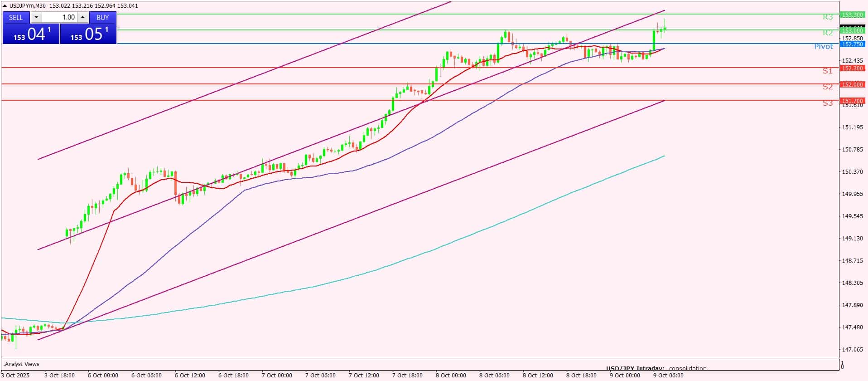Click the 152.750 blue pivot price tag
This screenshot has width=868, height=381.
852,44
